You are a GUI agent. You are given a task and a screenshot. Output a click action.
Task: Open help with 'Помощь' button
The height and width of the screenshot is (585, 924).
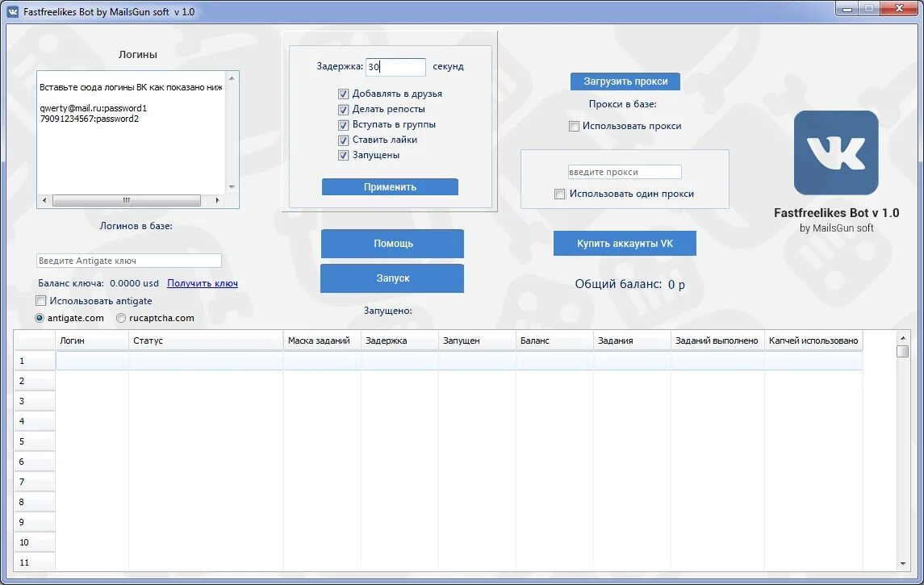pyautogui.click(x=392, y=244)
